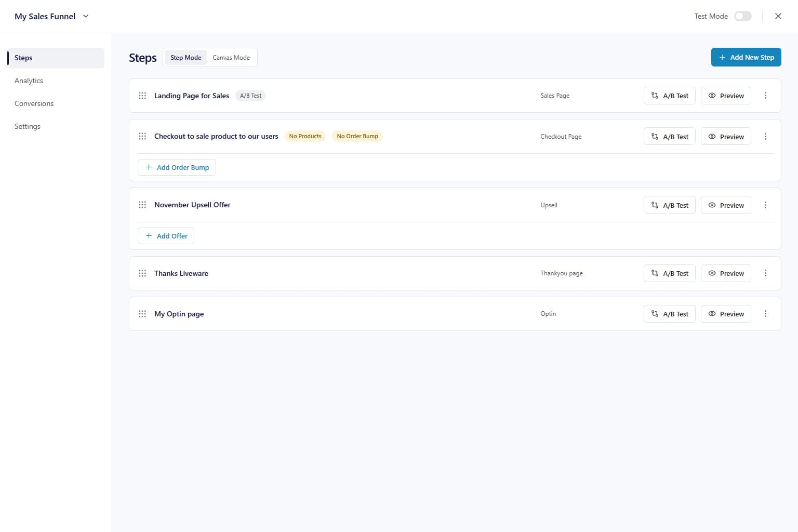Grab the drag handle for November Upsell Offer
Screen dimensions: 798x532
(x=142, y=205)
